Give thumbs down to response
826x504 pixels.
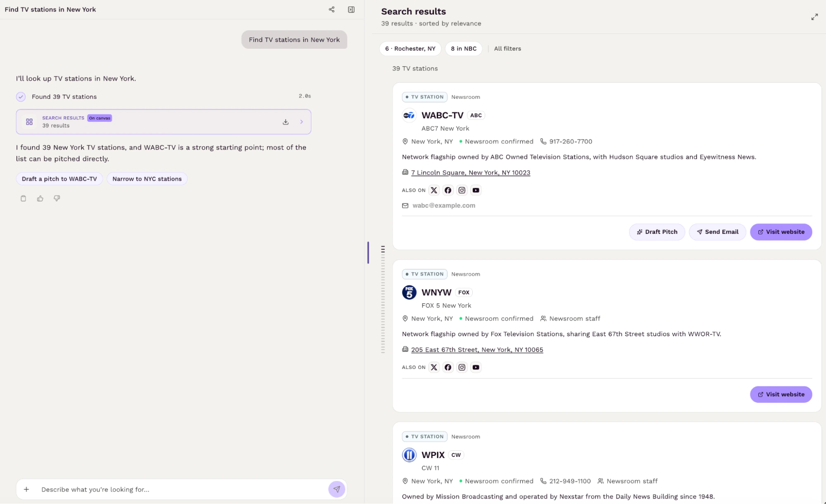click(57, 198)
